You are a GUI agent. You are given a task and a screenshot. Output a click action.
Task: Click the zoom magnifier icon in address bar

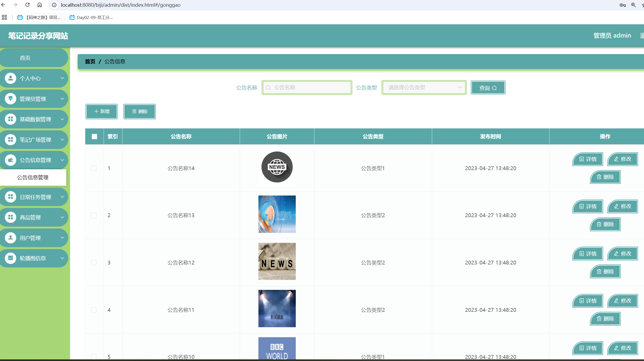(x=633, y=5)
